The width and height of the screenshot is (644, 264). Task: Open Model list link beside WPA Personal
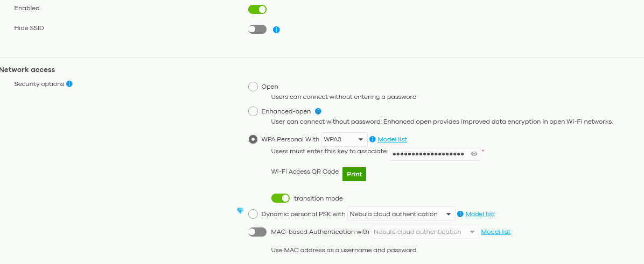click(x=392, y=139)
